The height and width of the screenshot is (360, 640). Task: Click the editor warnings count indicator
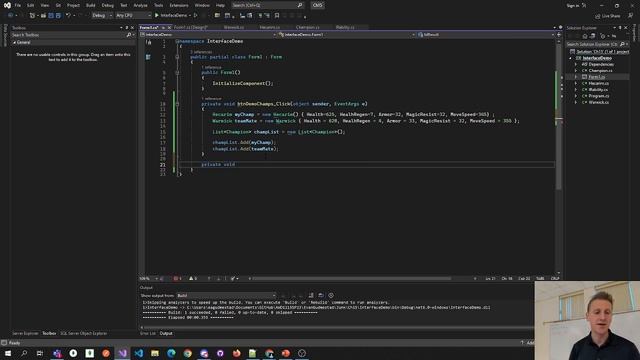193,279
